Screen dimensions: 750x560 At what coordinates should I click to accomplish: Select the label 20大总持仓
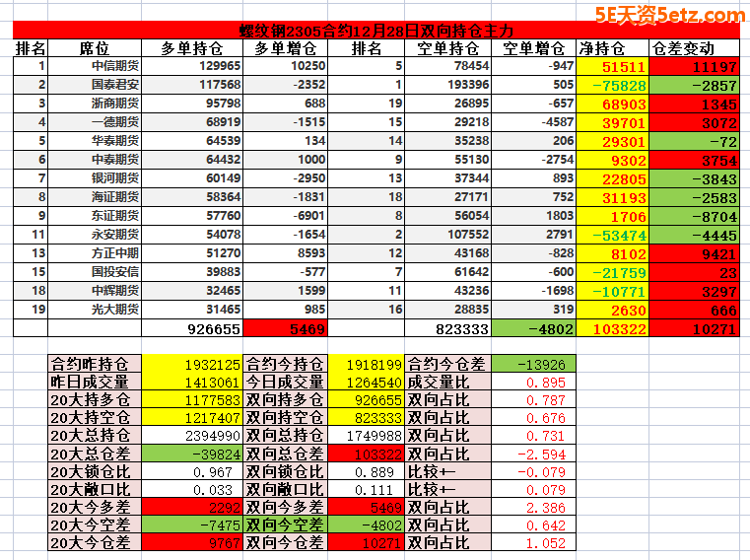point(95,435)
